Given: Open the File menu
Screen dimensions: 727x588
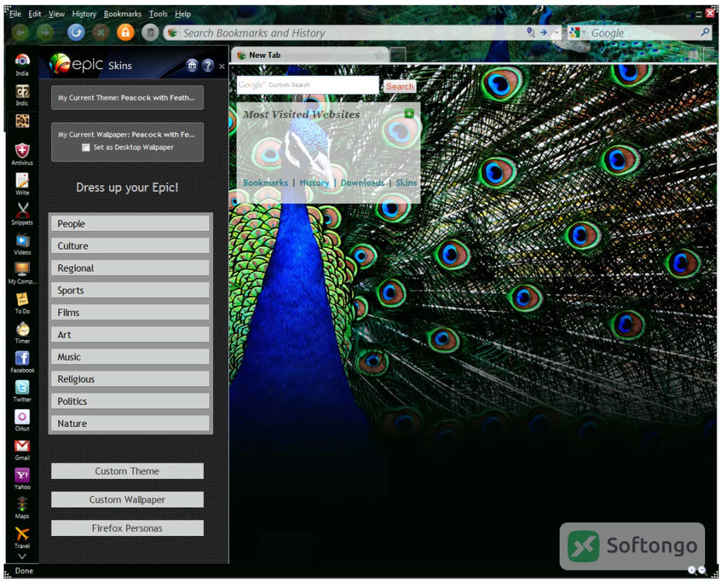Looking at the screenshot, I should (15, 14).
